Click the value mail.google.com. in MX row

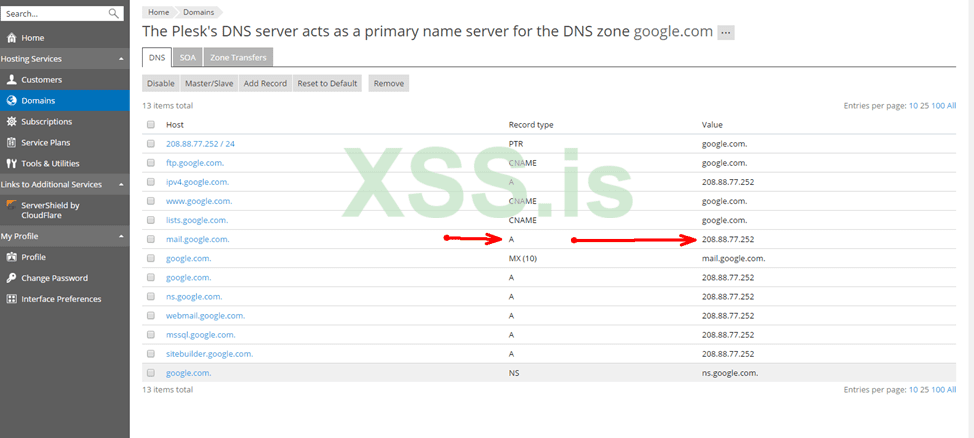coord(734,258)
